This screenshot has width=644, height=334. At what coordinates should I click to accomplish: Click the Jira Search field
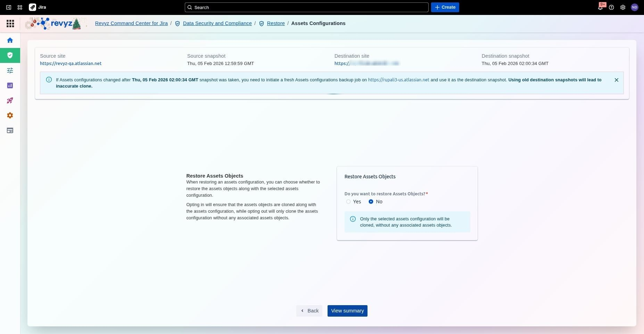click(306, 7)
